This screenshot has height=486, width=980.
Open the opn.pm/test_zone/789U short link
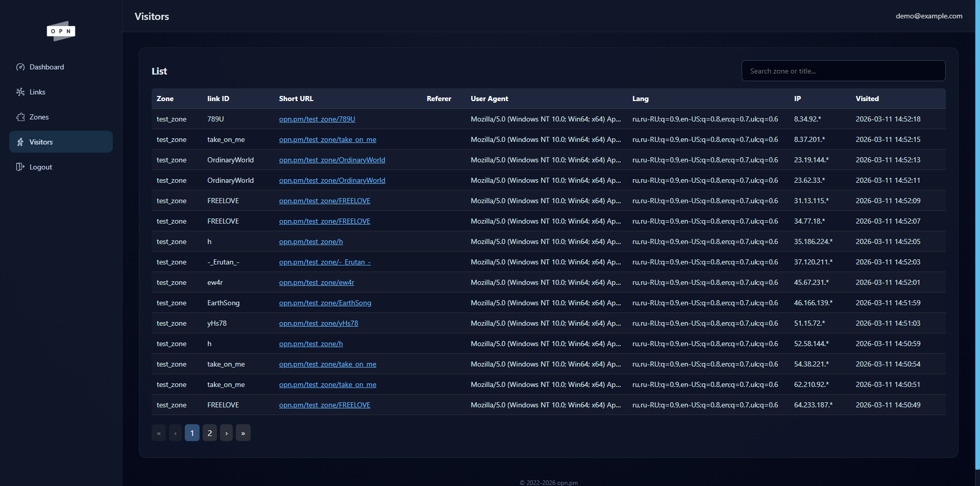click(317, 119)
